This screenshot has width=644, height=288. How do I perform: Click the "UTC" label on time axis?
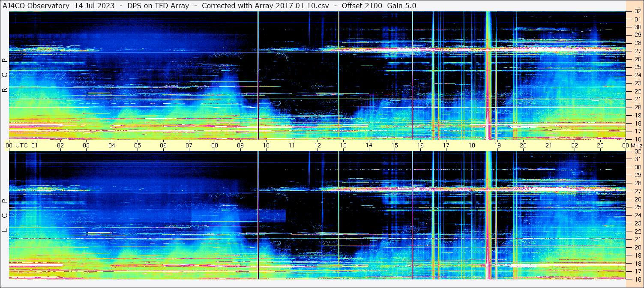[x=21, y=145]
